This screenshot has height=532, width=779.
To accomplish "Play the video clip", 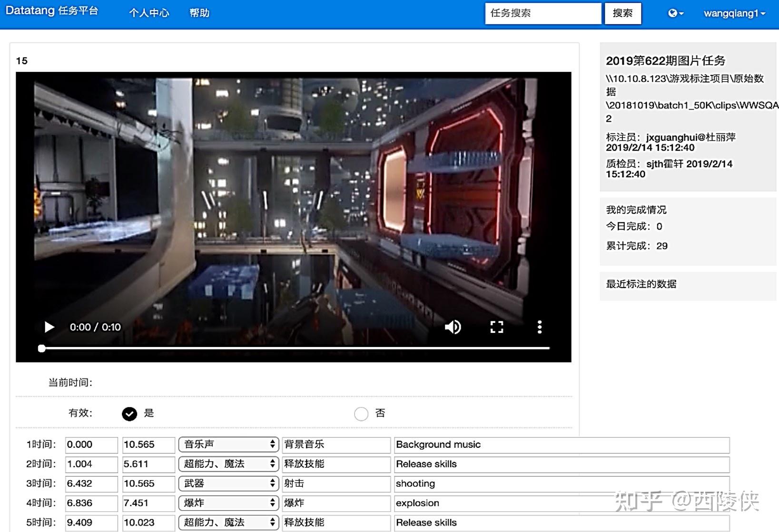I will (x=49, y=327).
